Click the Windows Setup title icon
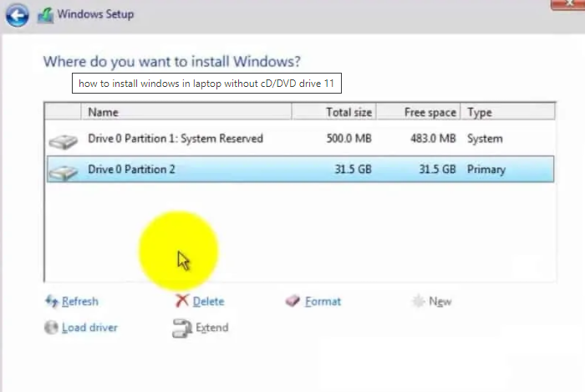This screenshot has width=585, height=392. (x=45, y=15)
